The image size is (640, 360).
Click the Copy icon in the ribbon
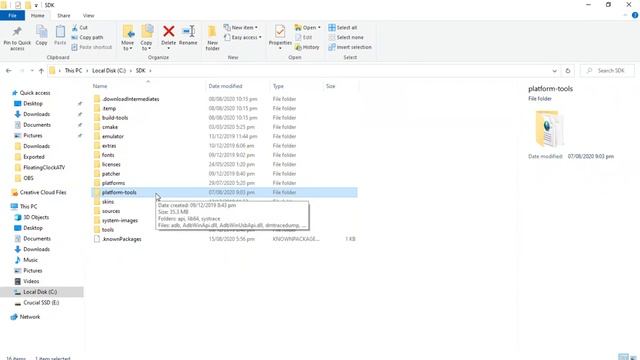pos(41,32)
